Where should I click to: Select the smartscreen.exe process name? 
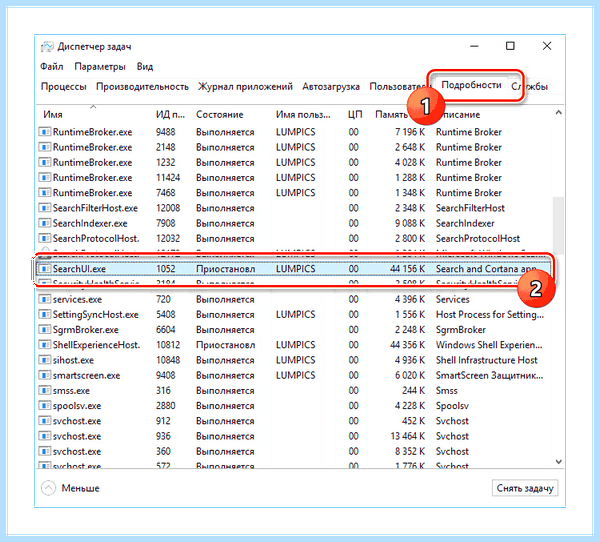pyautogui.click(x=86, y=375)
